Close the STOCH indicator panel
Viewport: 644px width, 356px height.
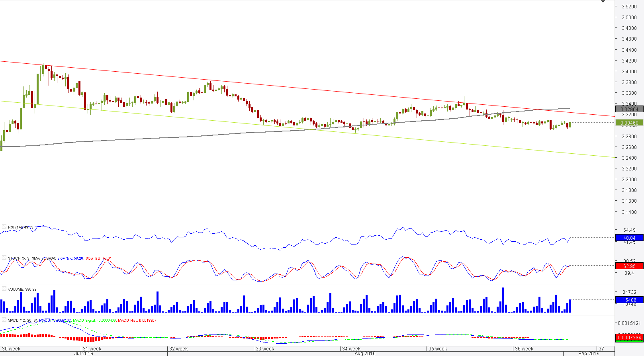[x=4, y=258]
